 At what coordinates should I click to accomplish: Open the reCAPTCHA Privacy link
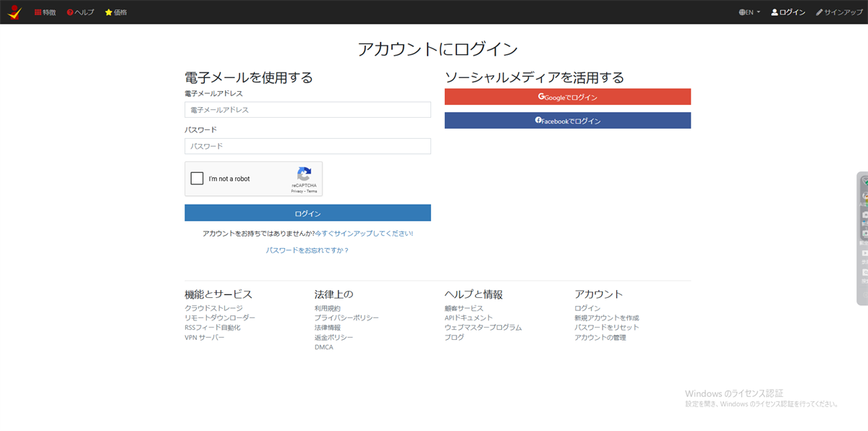297,192
